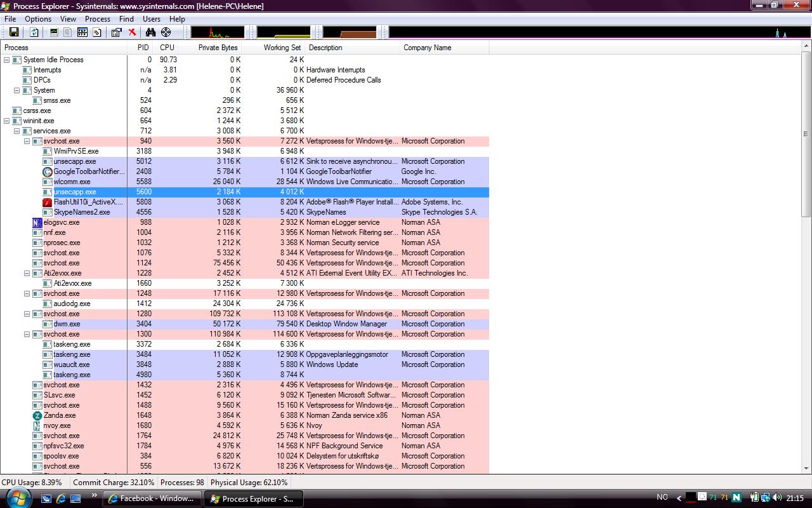Expand the Quick Launch overflow chevron

click(x=95, y=495)
